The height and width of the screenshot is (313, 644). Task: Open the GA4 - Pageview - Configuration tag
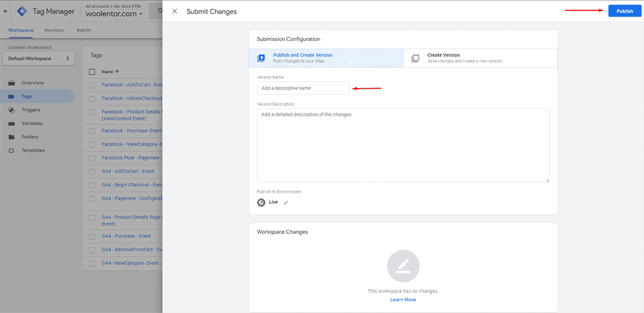(132, 198)
